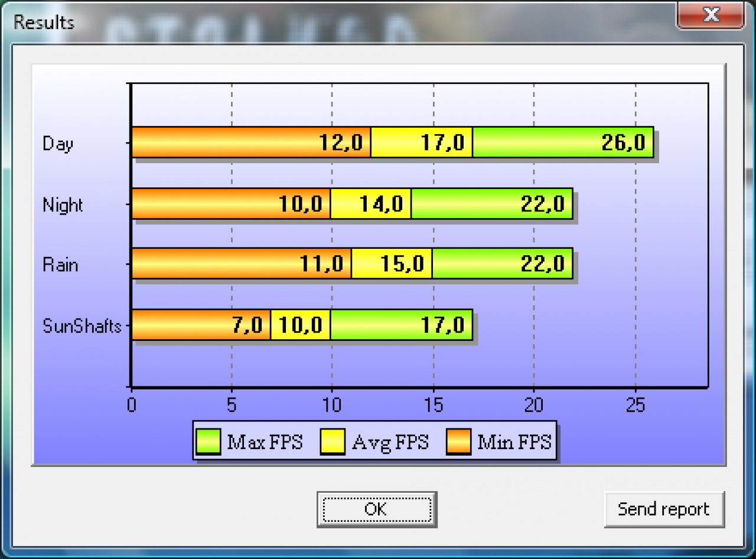756x559 pixels.
Task: Click the x-axis label 25
Action: tap(636, 405)
